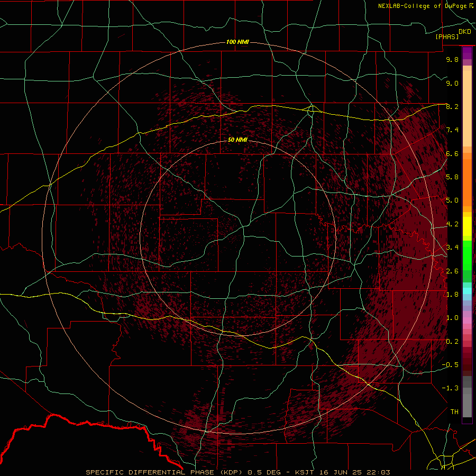Click the 9.8 value on the color scale
The image size is (476, 476).
pyautogui.click(x=452, y=59)
